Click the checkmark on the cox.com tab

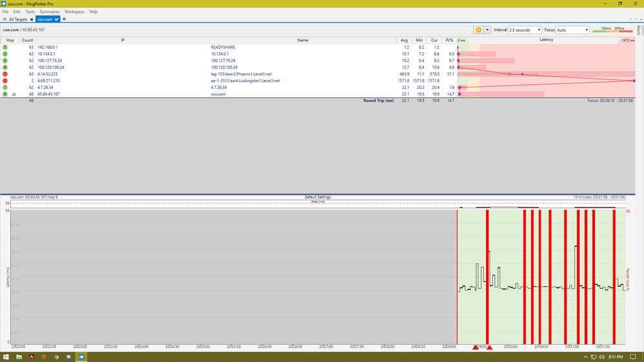point(57,19)
